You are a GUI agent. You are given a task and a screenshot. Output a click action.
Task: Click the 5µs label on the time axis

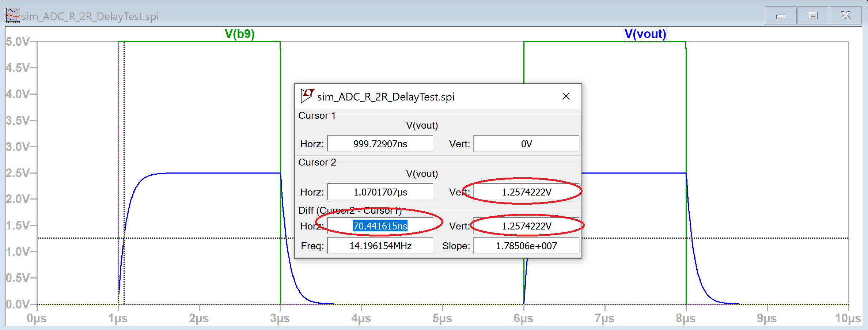pyautogui.click(x=442, y=318)
